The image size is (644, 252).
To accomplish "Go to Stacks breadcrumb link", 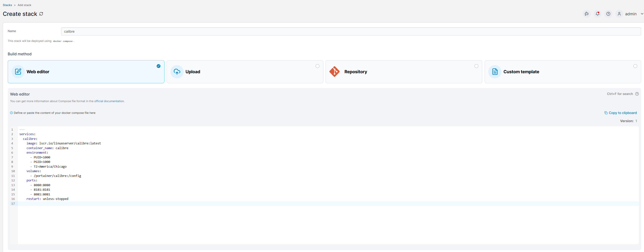I will coord(7,5).
